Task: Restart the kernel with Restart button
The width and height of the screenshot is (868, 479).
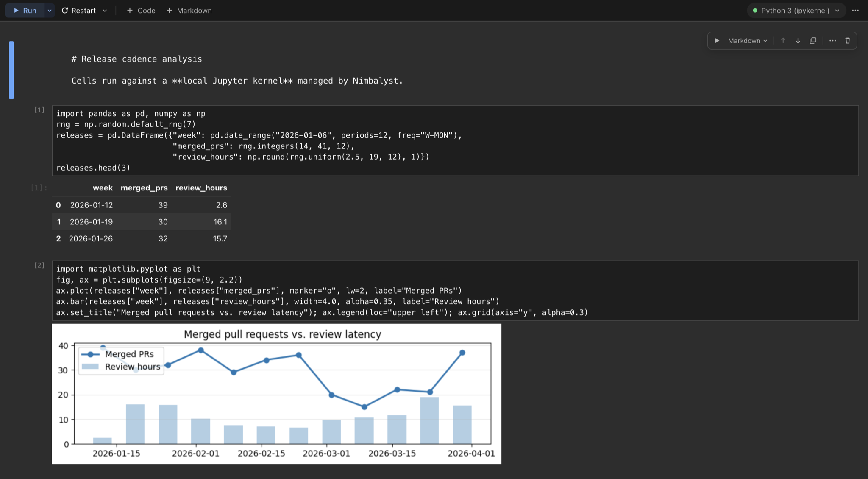Action: click(79, 11)
